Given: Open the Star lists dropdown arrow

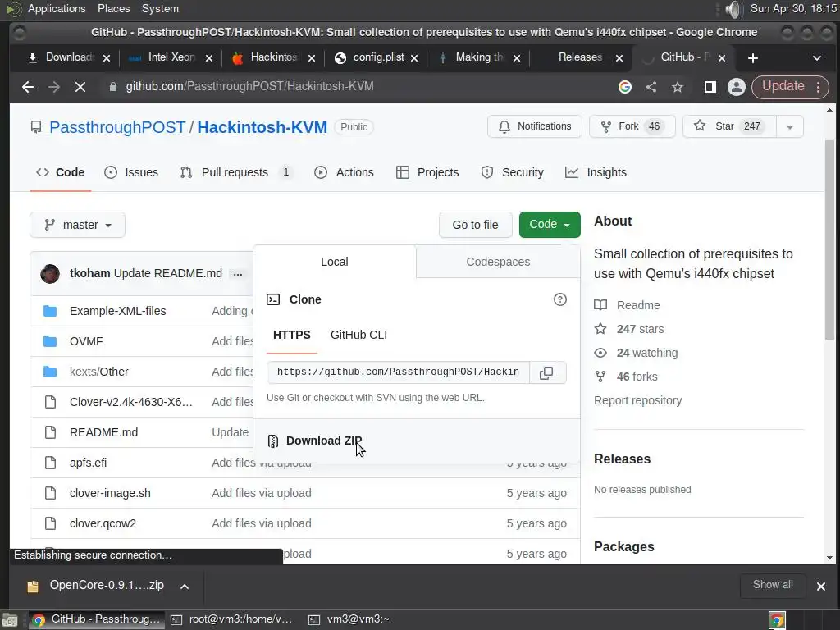Looking at the screenshot, I should coord(790,127).
